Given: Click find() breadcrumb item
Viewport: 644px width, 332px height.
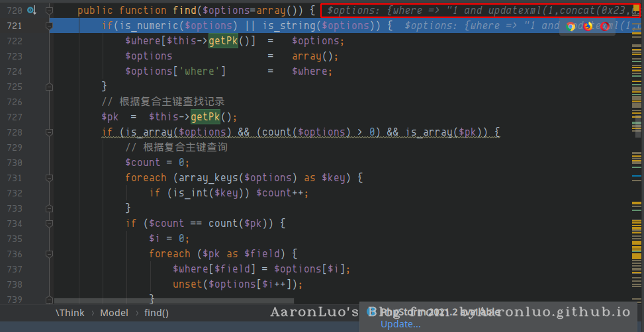Looking at the screenshot, I should (156, 313).
